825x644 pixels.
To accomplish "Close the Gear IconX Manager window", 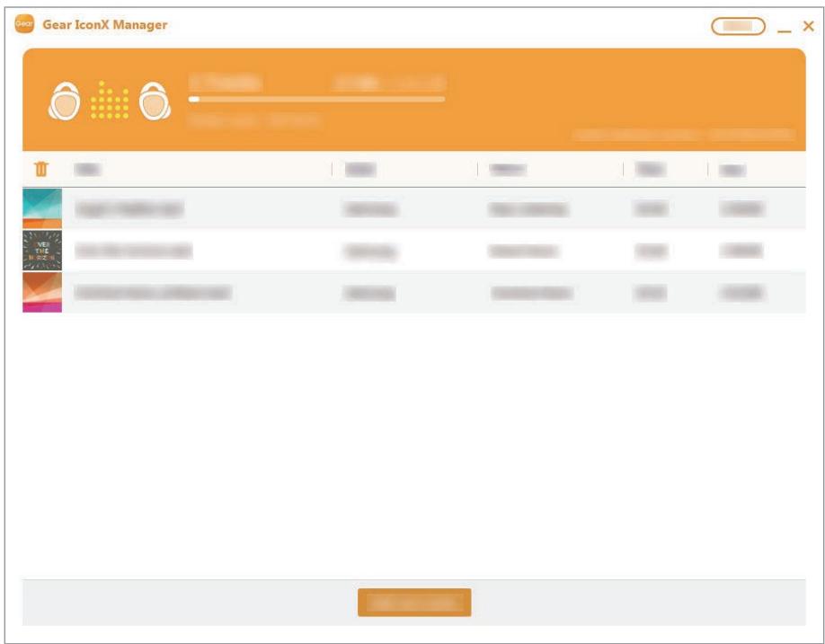I will click(809, 26).
